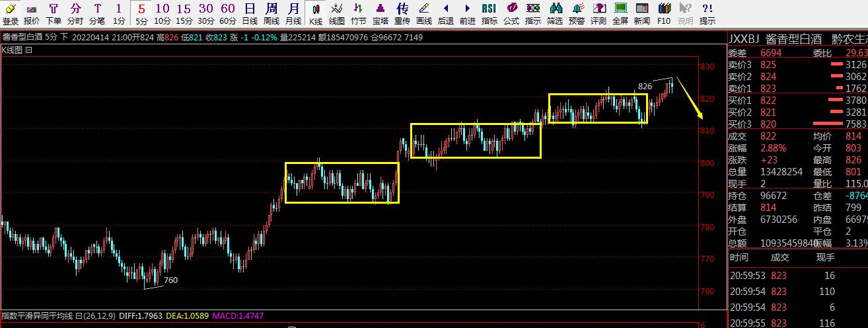Viewport: 868px width, 328px height.
Task: Collapse the 指数平滑异同平均线 MACD panel toggle
Action: tap(78, 315)
